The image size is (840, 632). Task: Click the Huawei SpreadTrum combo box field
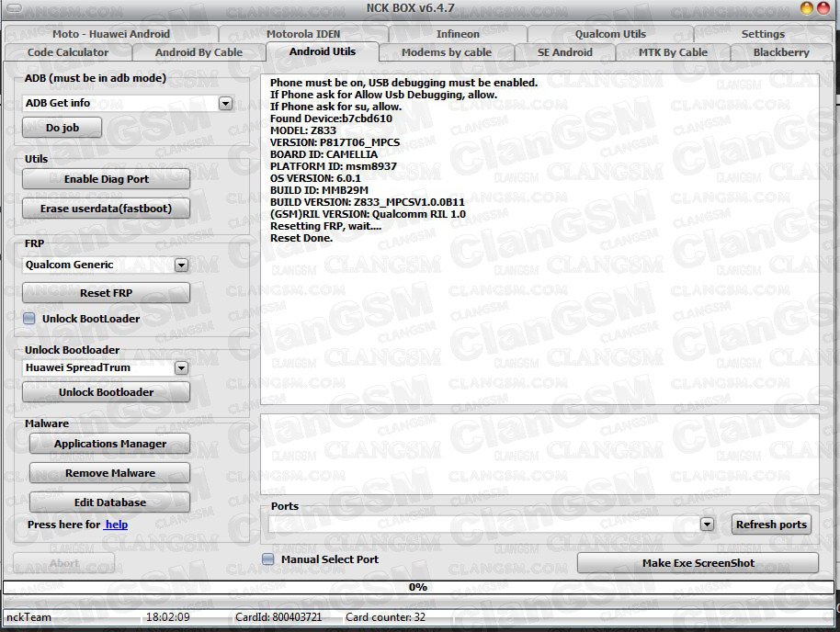click(106, 367)
